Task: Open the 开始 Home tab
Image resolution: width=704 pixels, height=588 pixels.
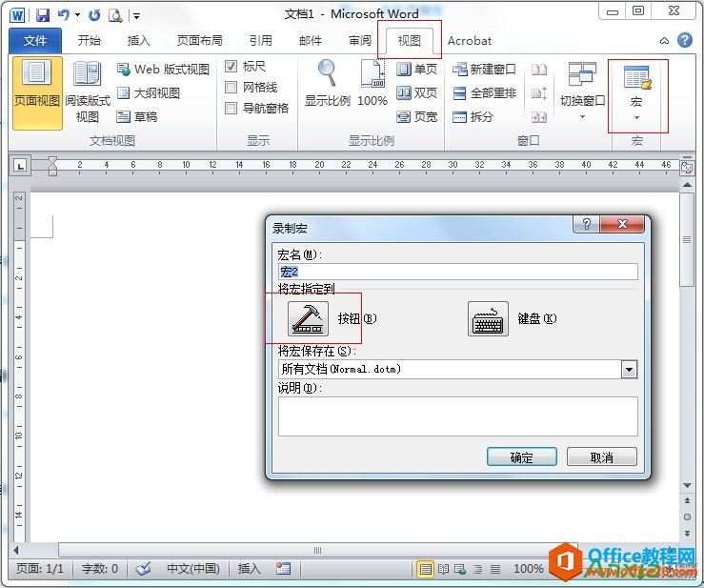Action: (x=89, y=41)
